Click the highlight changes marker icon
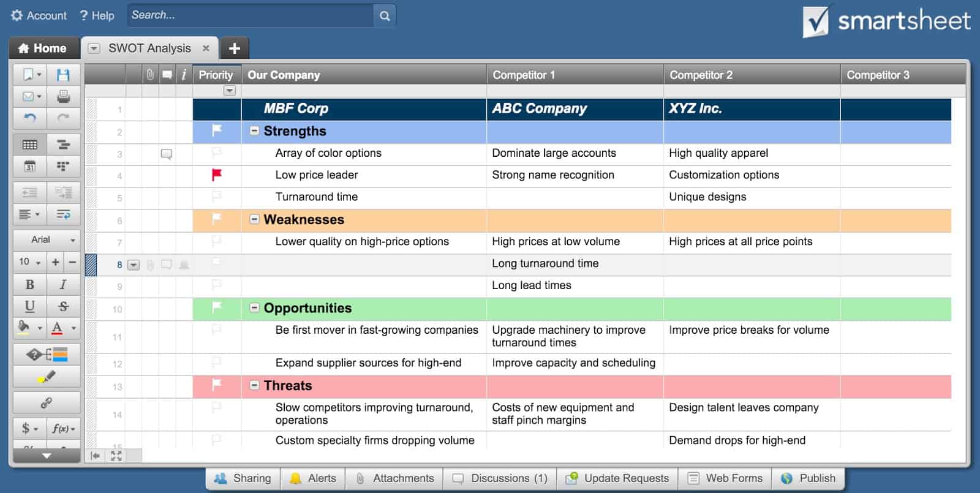The width and height of the screenshot is (980, 493). (47, 377)
